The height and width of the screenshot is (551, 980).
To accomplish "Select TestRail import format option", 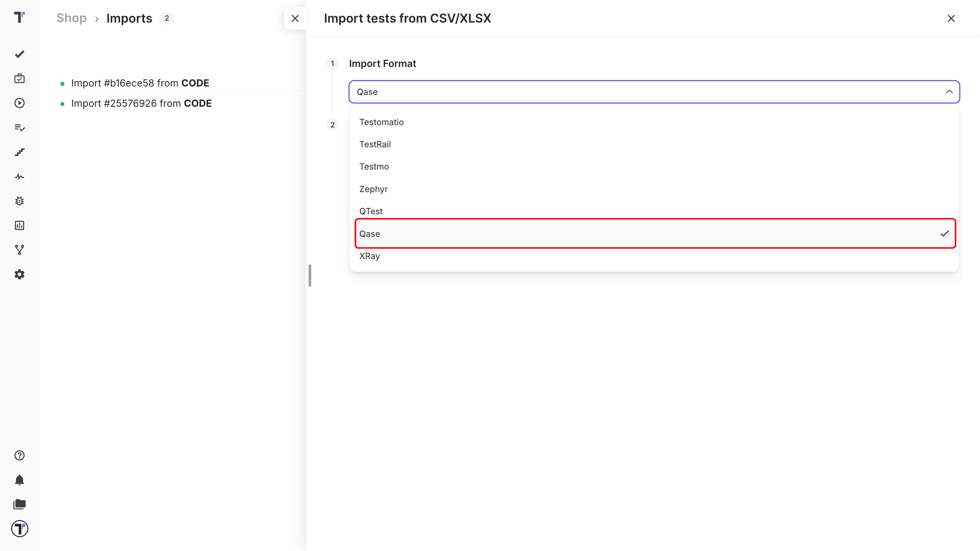I will point(654,144).
